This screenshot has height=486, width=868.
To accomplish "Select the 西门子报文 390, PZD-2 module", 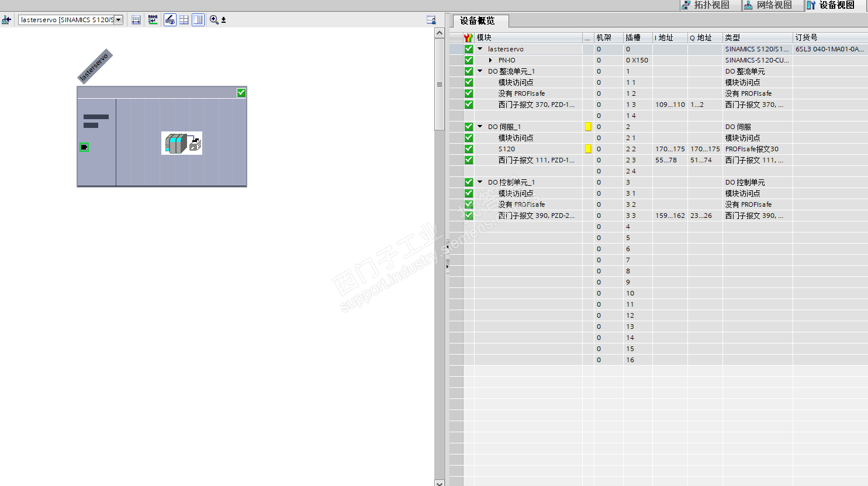I will click(537, 216).
